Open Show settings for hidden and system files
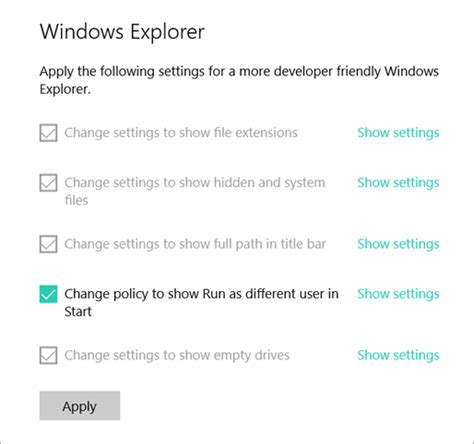This screenshot has width=474, height=444. tap(398, 183)
